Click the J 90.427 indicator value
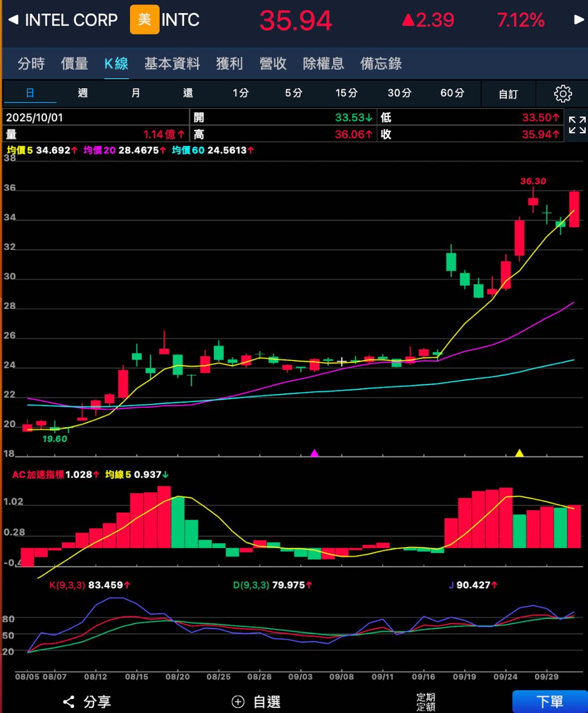The width and height of the screenshot is (588, 713). coord(473,585)
